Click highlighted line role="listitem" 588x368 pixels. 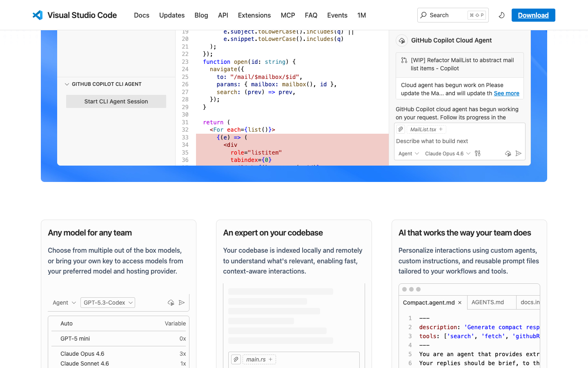(256, 153)
